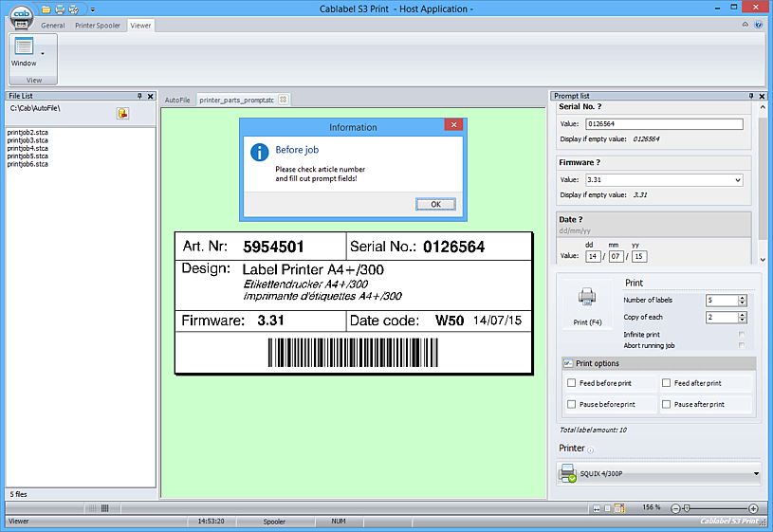Pin the Prompt list panel
The width and height of the screenshot is (773, 532).
(x=751, y=96)
